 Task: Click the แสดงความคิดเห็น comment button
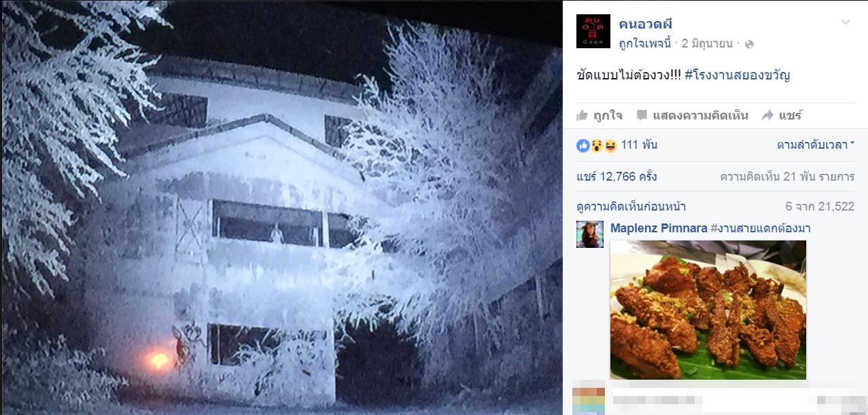(692, 115)
